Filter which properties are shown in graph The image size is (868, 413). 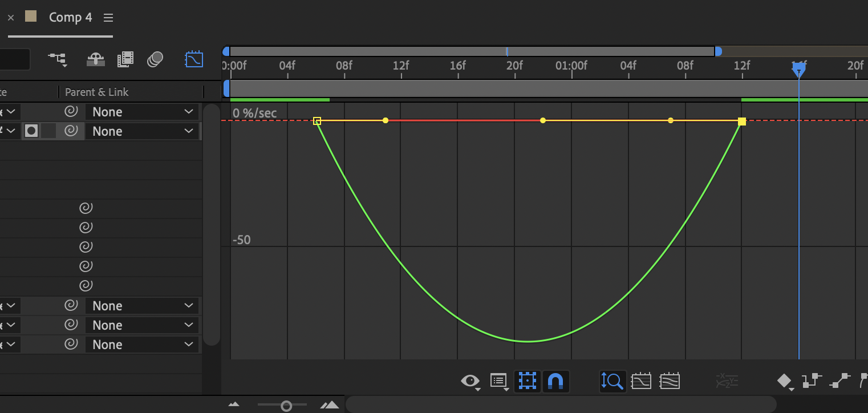(469, 381)
